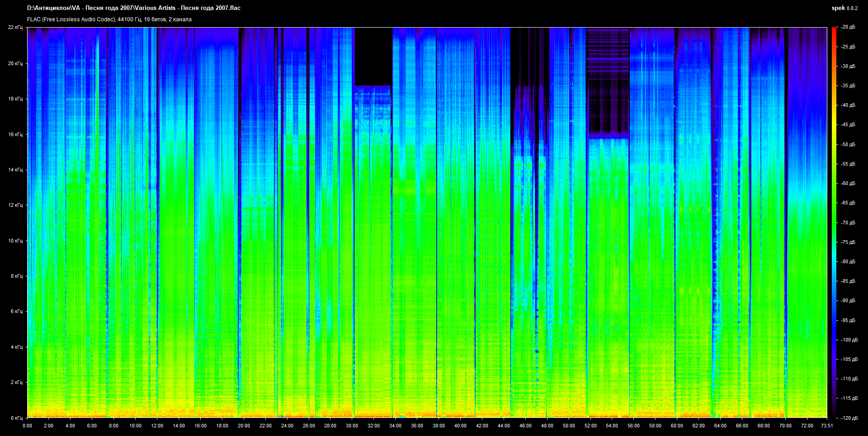Click the 0:00 start time label
The width and height of the screenshot is (868, 436).
[x=27, y=426]
